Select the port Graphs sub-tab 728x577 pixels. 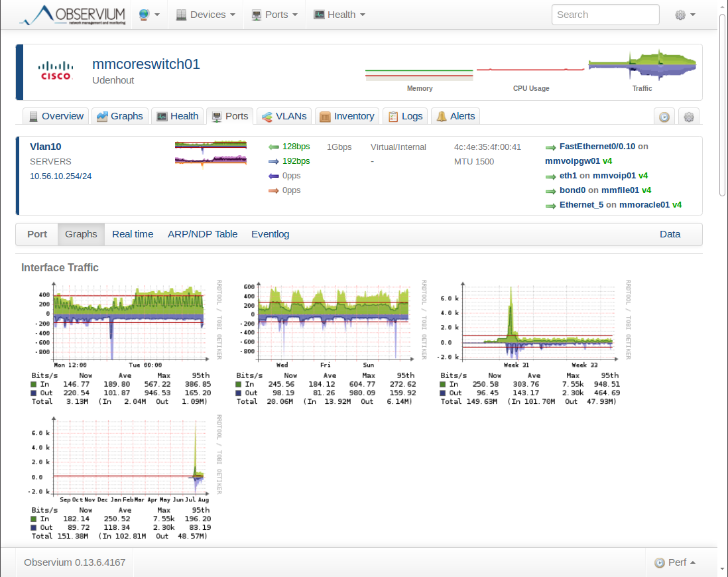click(x=82, y=234)
